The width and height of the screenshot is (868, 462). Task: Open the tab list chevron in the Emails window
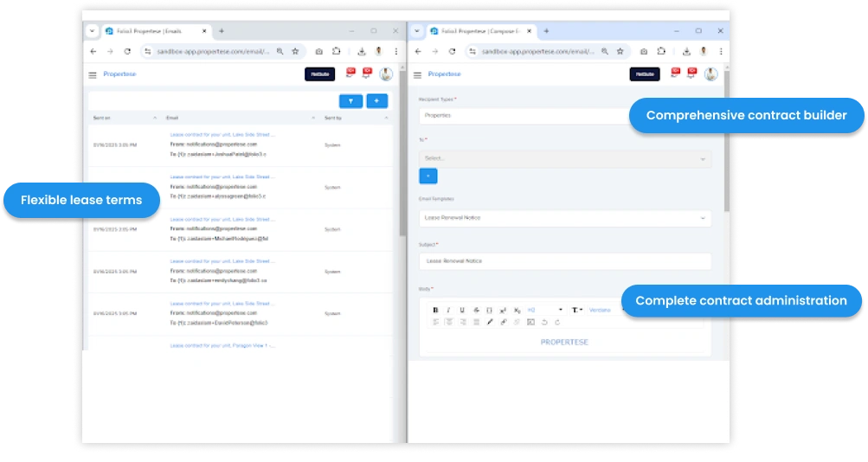[x=92, y=31]
